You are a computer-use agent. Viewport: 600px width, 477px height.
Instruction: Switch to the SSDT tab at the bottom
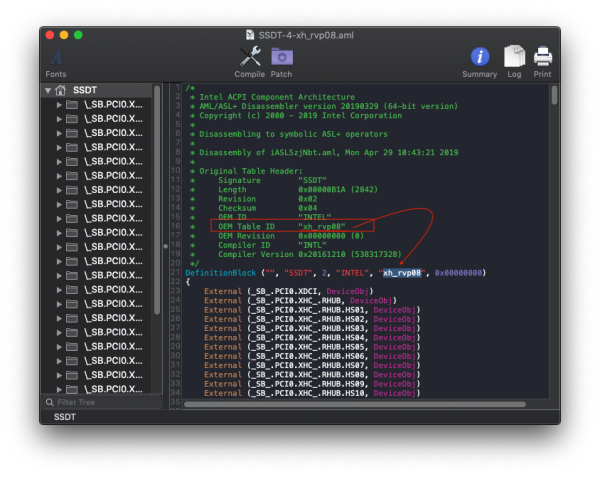(64, 416)
